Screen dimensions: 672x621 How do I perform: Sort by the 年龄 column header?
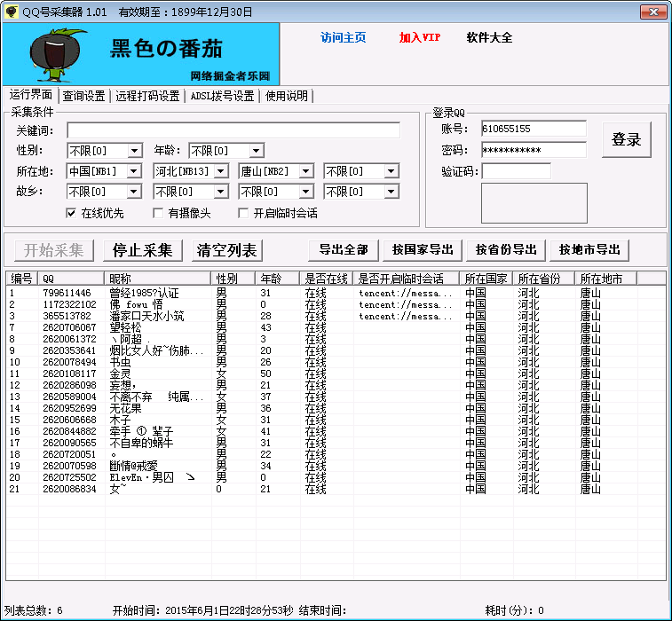(278, 279)
